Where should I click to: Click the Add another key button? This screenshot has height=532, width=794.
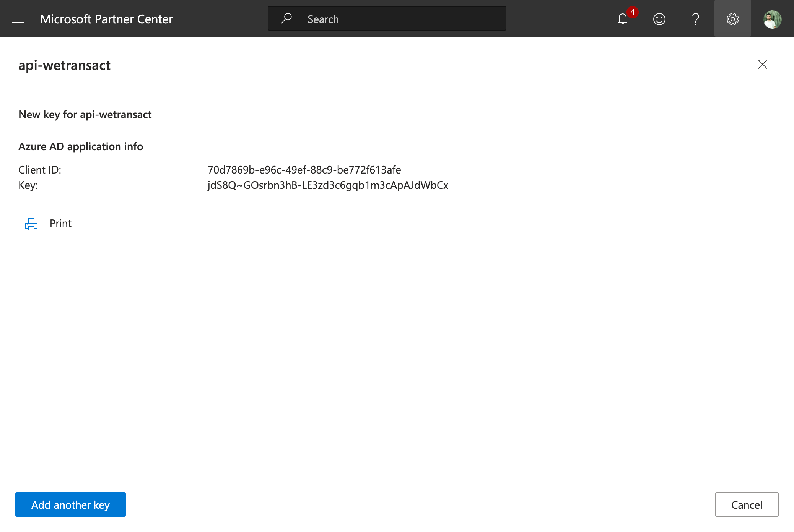point(70,504)
